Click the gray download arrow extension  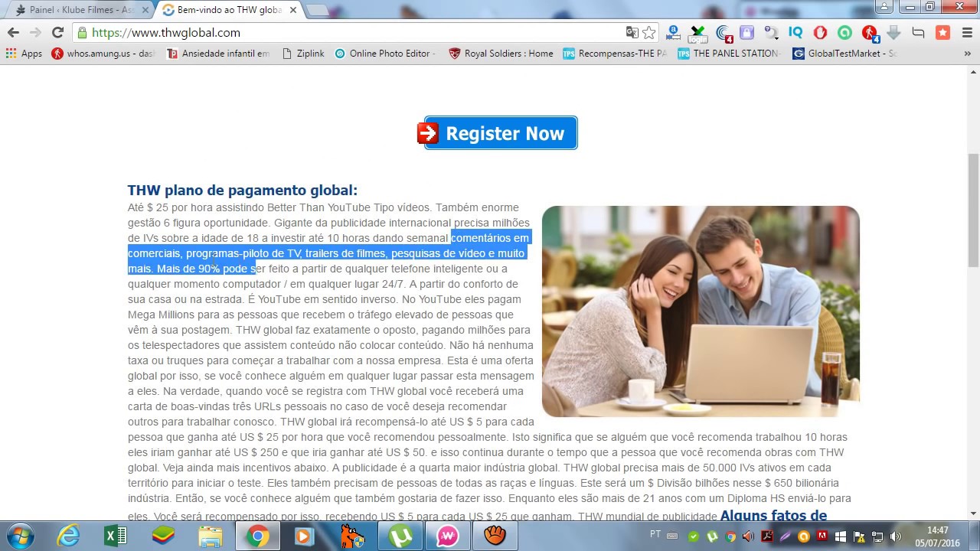[893, 33]
